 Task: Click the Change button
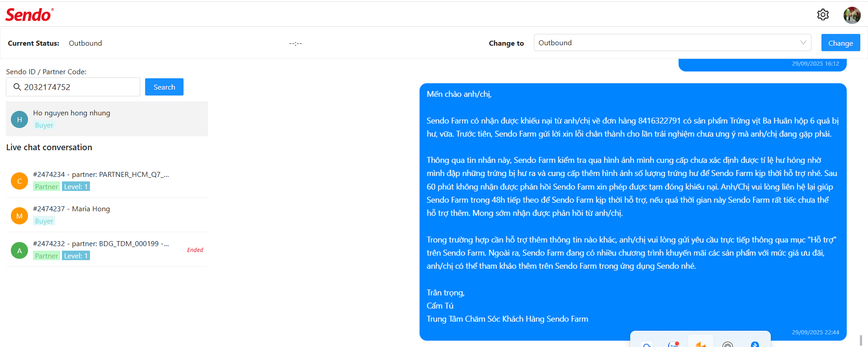coord(840,43)
